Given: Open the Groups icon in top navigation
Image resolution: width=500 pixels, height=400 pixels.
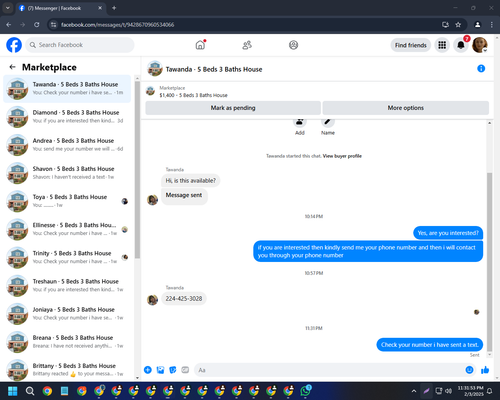Looking at the screenshot, I should tap(293, 45).
